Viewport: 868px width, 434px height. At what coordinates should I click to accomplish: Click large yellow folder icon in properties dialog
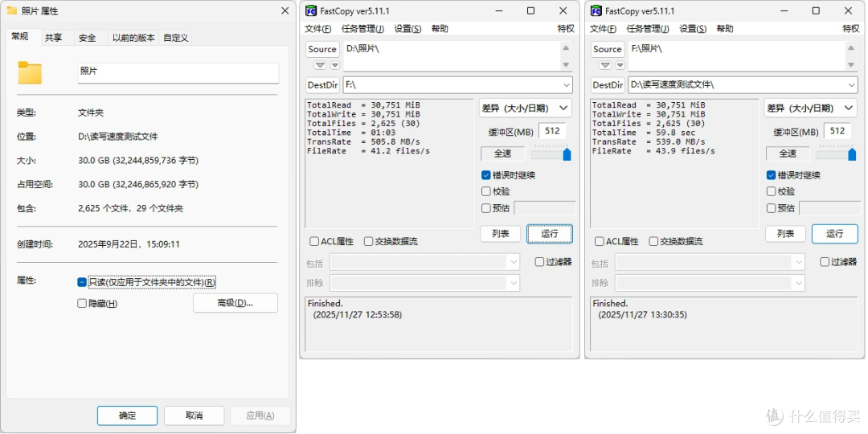[x=30, y=72]
